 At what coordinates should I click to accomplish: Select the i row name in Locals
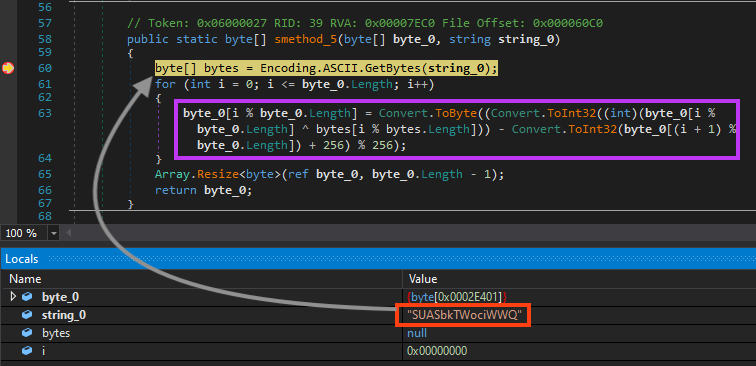tap(44, 351)
